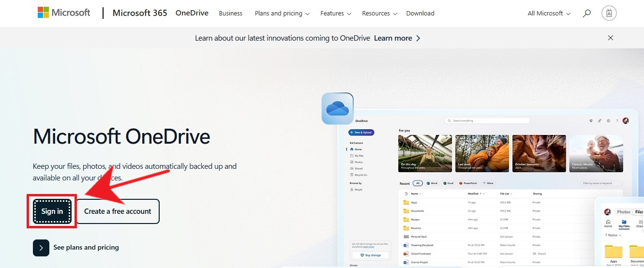Click the blue OneDrive cloud app icon
Viewport: 644px width, 268px height.
338,109
